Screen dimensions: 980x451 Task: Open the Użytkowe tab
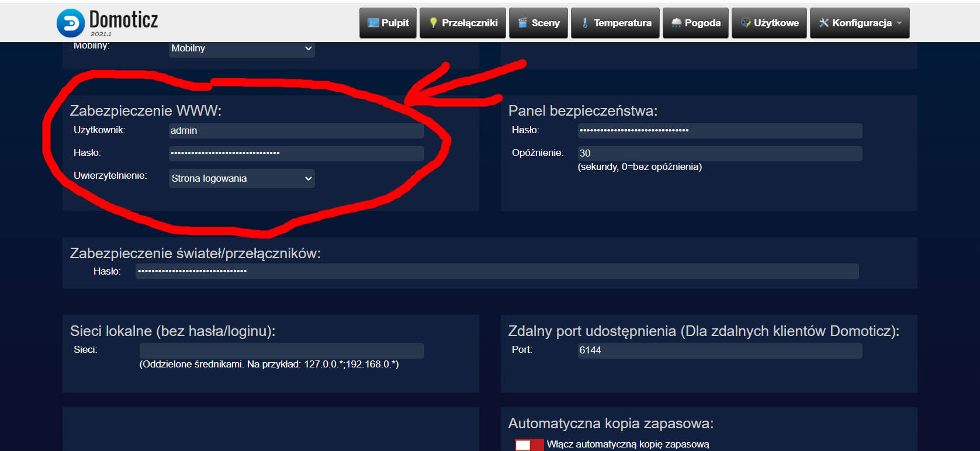769,23
